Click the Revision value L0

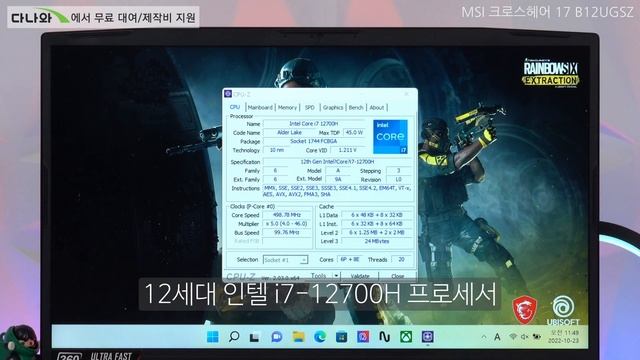[x=398, y=179]
